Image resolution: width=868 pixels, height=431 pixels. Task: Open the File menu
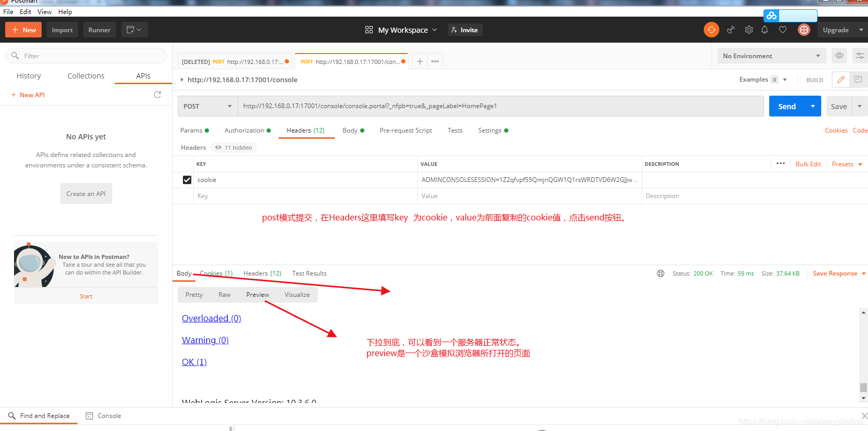(8, 11)
